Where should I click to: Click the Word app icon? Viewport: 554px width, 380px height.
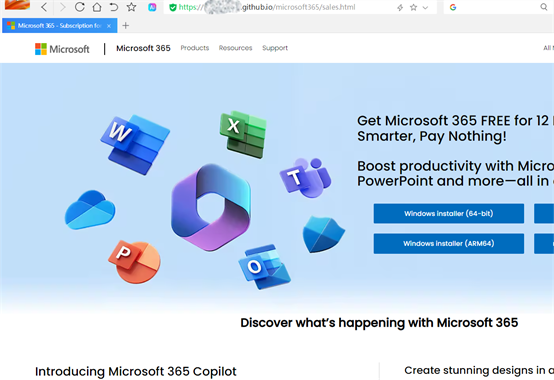click(x=135, y=144)
